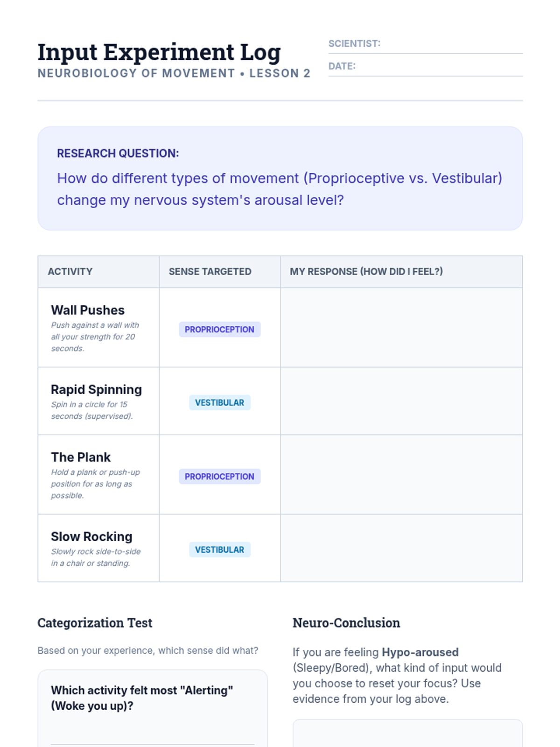Viewport: 560px width, 747px height.
Task: Click the Vestibular badge for Slow Rocking
Action: pos(219,550)
